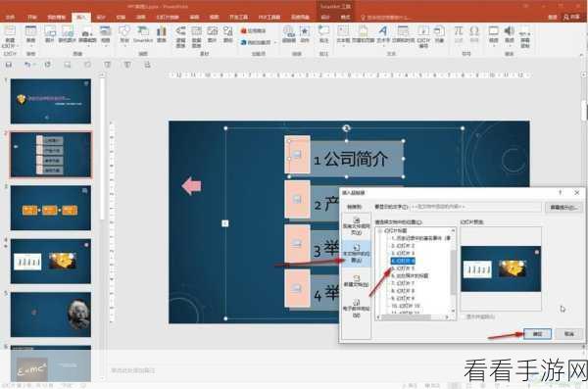Image resolution: width=588 pixels, height=389 pixels.
Task: Select E-mail Address option in dialog
Action: click(357, 309)
